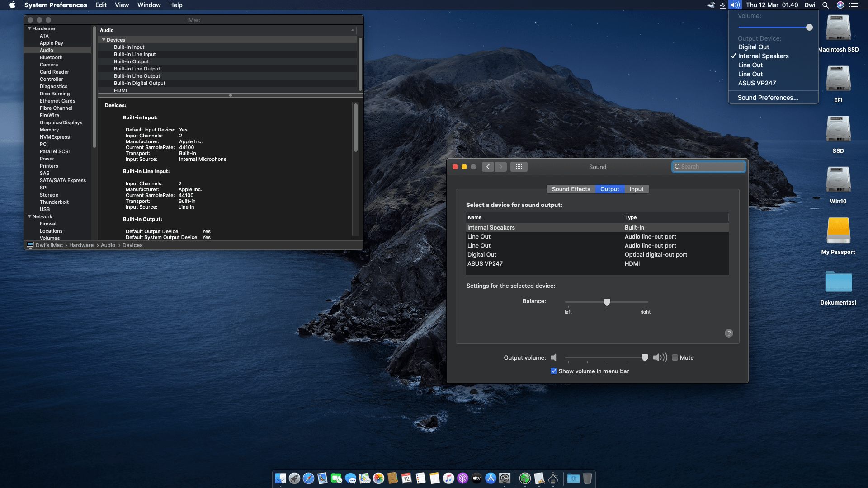Open Spotlight search in menu bar
The image size is (868, 488).
click(x=825, y=5)
